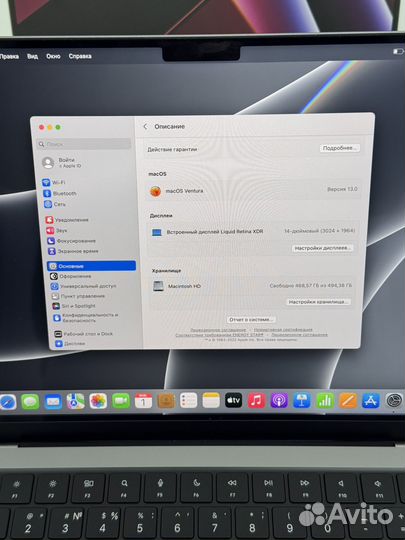This screenshot has width=405, height=540.
Task: Open Siri и Spotlight settings
Action: pyautogui.click(x=74, y=306)
